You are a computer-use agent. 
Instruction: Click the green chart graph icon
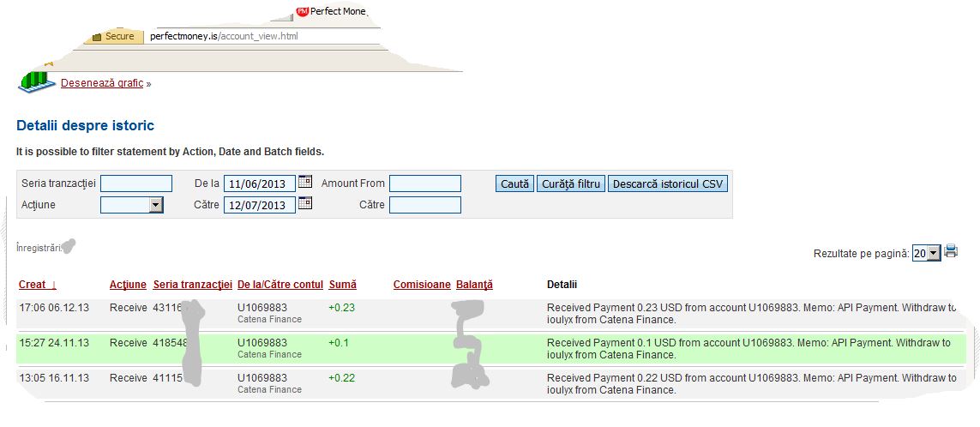click(x=34, y=80)
